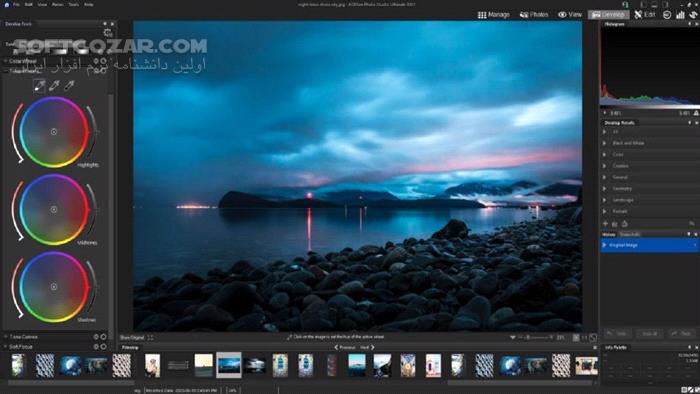
Task: Expand the Landscape presets group
Action: click(604, 200)
